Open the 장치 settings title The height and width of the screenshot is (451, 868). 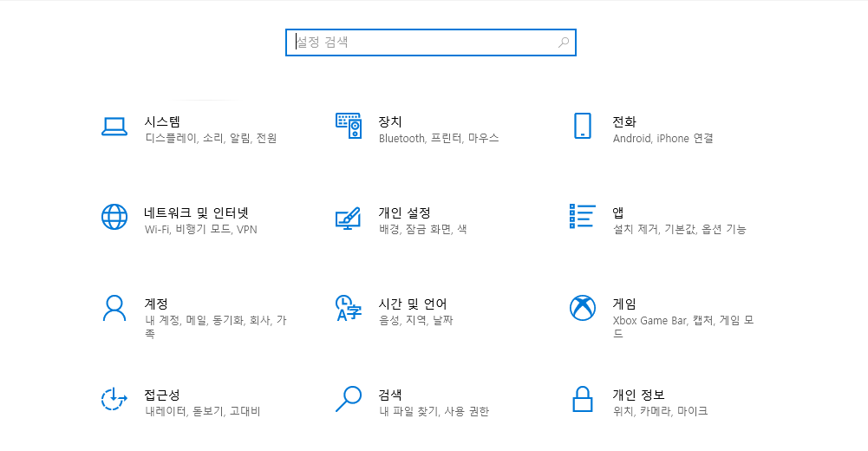390,121
